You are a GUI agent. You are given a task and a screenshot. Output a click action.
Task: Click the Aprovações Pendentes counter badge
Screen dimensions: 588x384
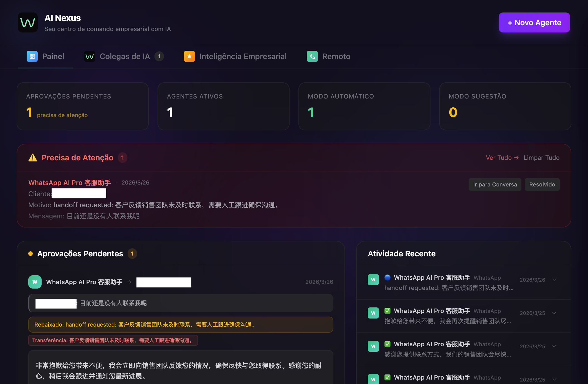[132, 253]
